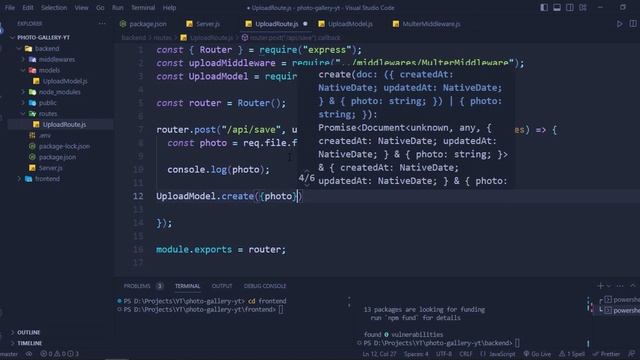
Task: Click the Prettier status bar item
Action: [607, 354]
